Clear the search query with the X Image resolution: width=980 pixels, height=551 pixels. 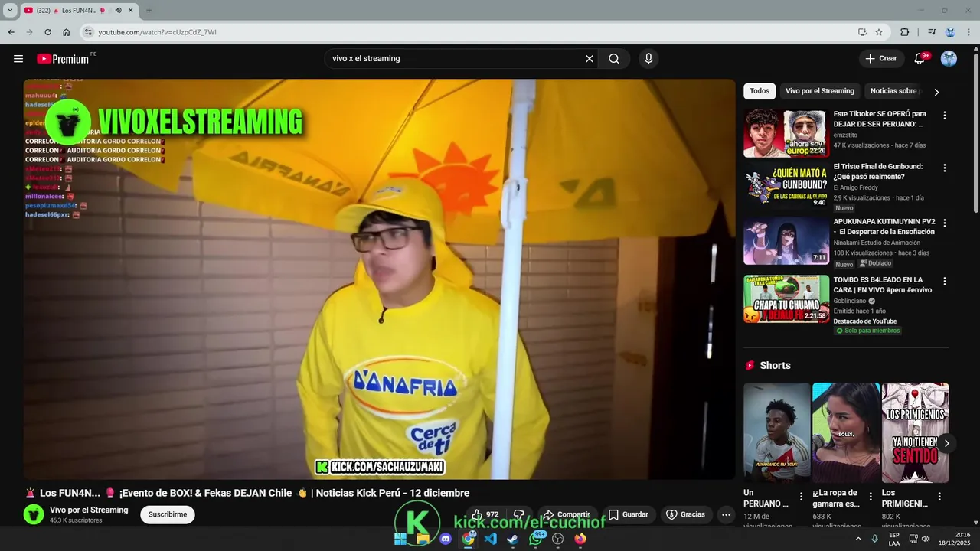point(590,59)
